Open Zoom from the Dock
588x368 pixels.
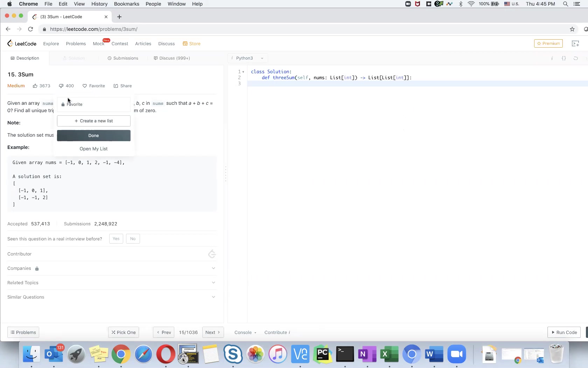tap(457, 355)
